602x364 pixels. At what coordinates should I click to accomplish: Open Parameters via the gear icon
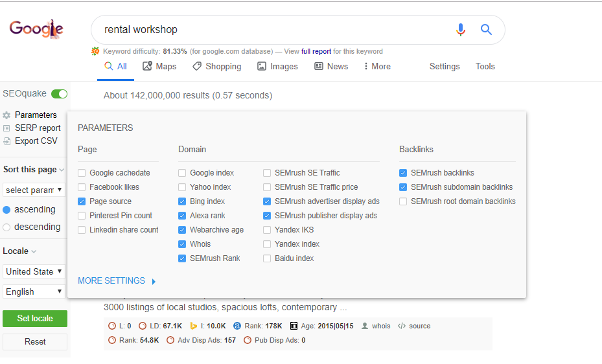tap(7, 115)
